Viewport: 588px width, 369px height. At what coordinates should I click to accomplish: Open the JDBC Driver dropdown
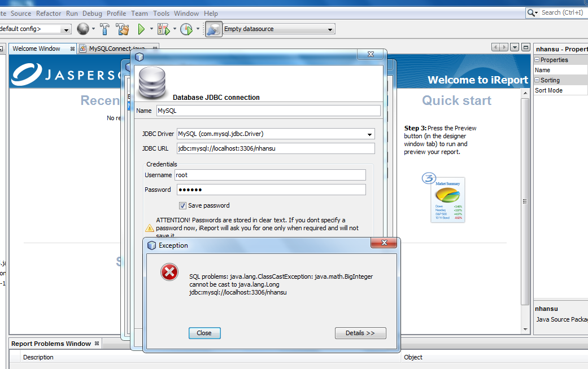[x=369, y=134]
